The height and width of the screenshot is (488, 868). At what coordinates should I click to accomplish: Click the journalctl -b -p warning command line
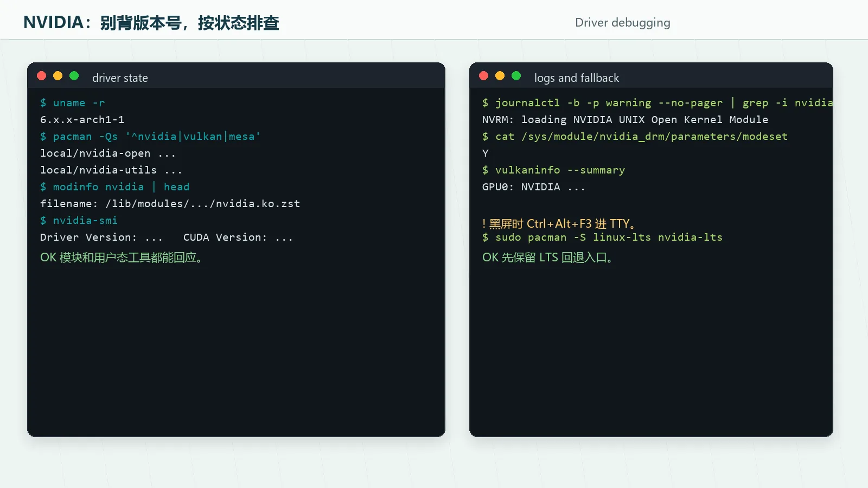pos(658,103)
